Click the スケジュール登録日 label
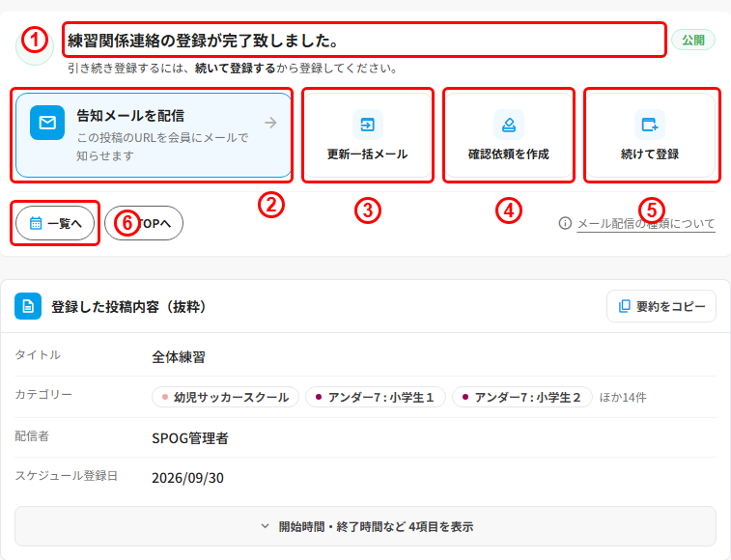The height and width of the screenshot is (560, 731). point(67,476)
